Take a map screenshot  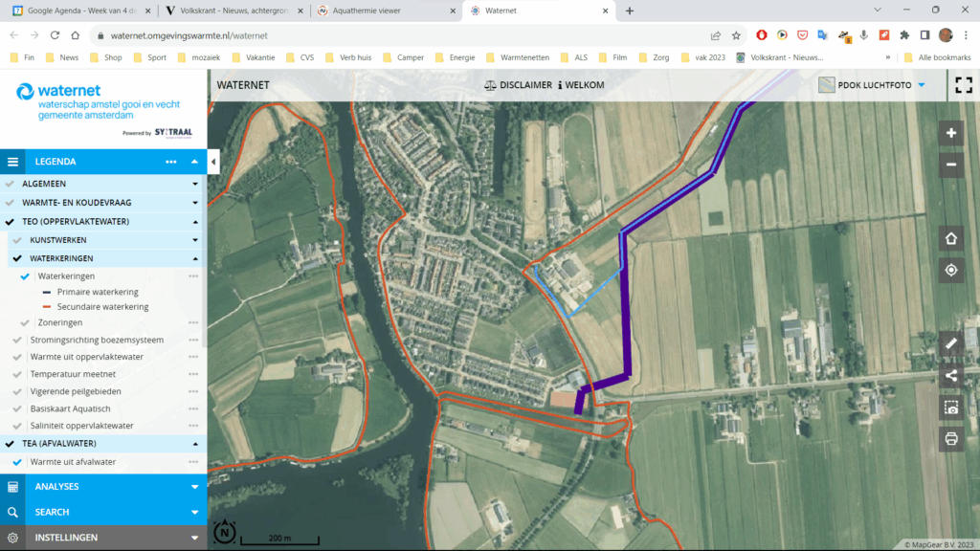click(x=950, y=408)
